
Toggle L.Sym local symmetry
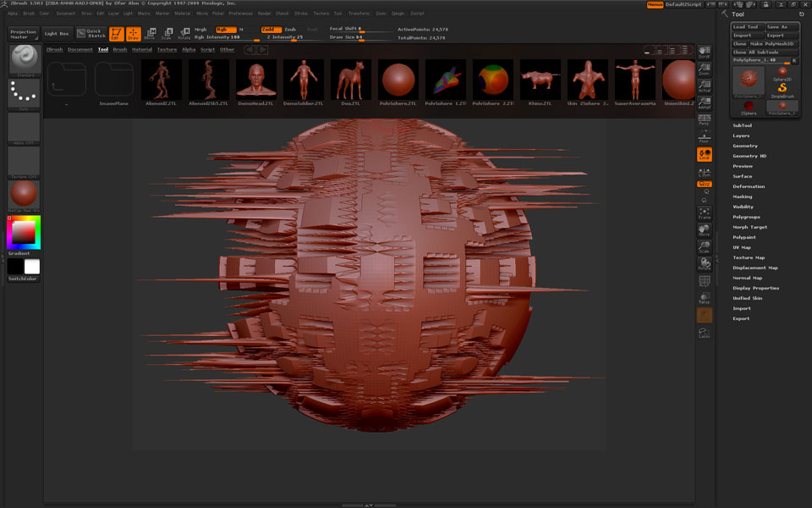point(705,172)
